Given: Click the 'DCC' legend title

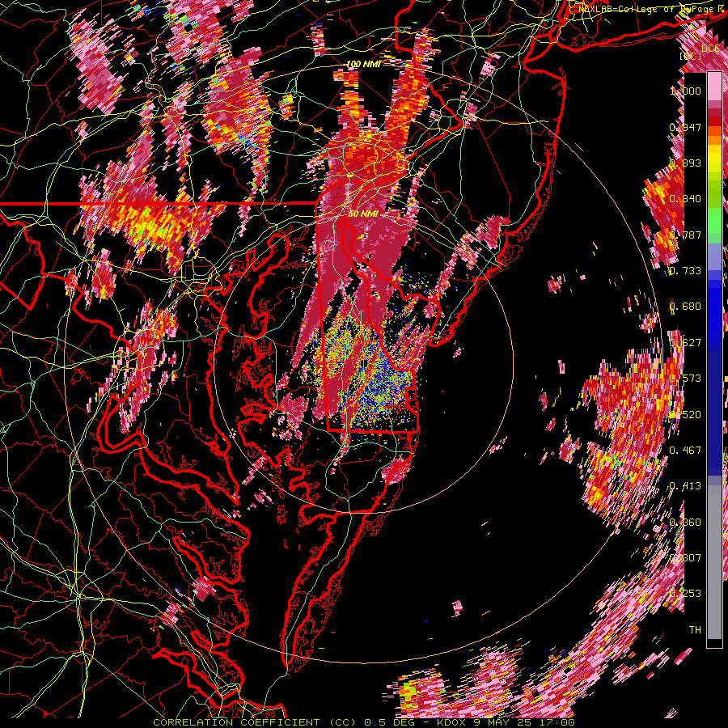Looking at the screenshot, I should (x=710, y=49).
